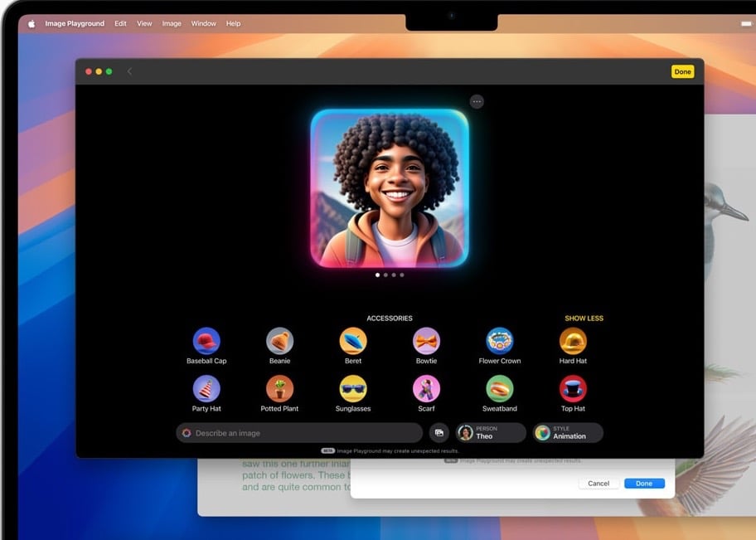Click the blue Done button in background dialog
This screenshot has width=756, height=540.
[644, 483]
